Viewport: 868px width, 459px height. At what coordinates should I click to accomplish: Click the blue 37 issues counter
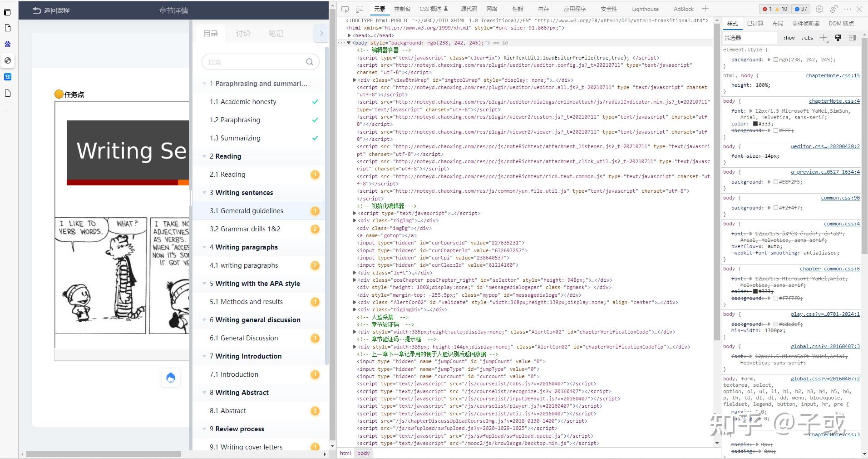(x=801, y=9)
